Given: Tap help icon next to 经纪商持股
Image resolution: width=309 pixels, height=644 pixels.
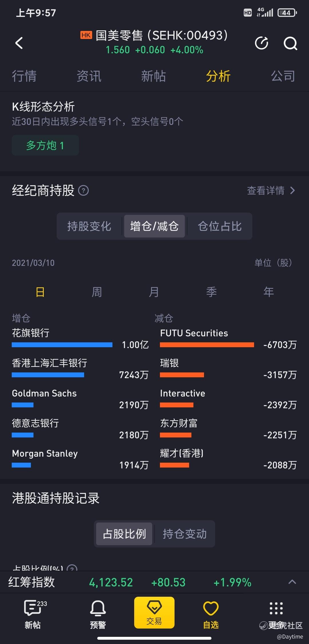Looking at the screenshot, I should click(83, 190).
